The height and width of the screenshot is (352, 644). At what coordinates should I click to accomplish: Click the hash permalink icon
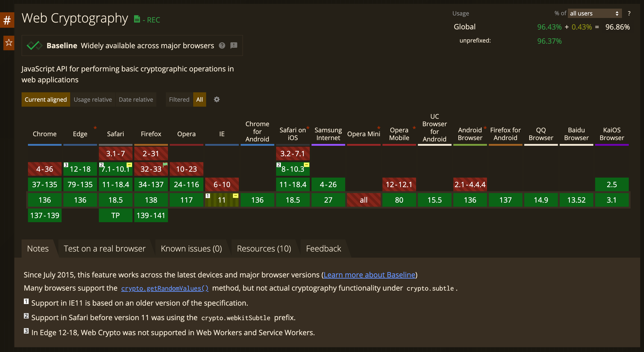[7, 20]
